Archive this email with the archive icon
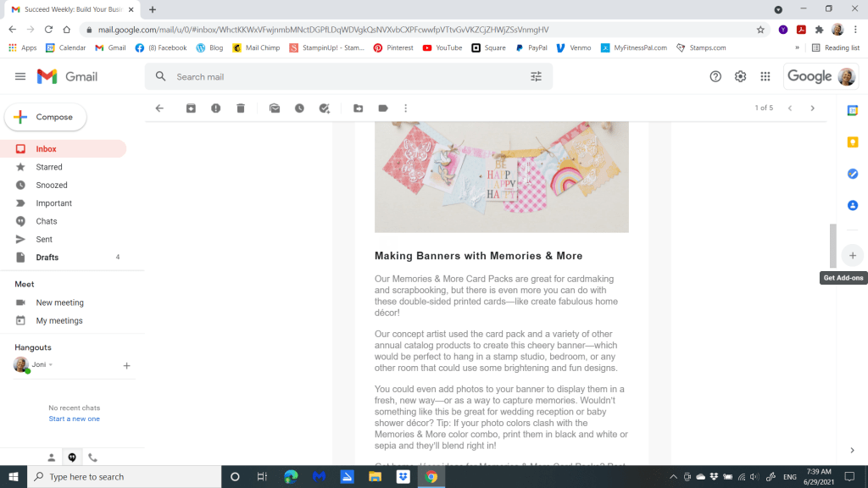The width and height of the screenshot is (868, 488). coord(191,108)
